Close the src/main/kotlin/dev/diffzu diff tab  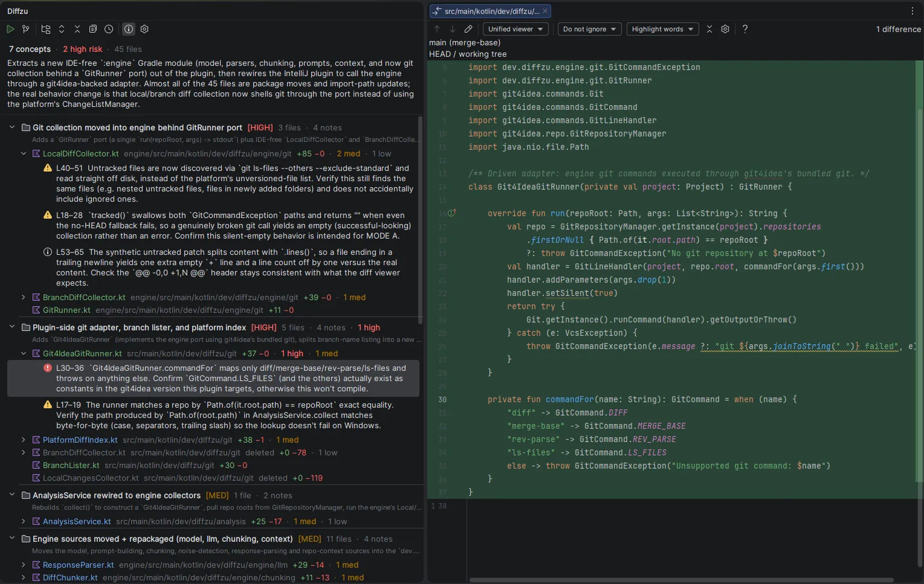click(x=545, y=11)
